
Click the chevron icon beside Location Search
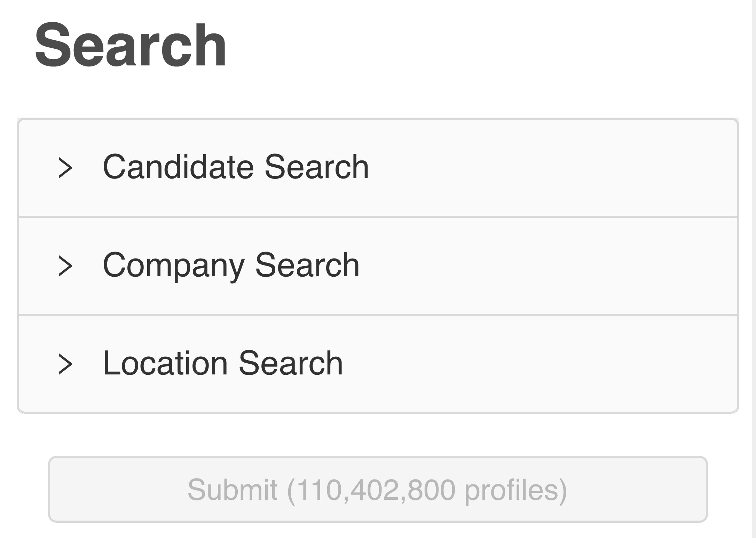click(x=65, y=364)
